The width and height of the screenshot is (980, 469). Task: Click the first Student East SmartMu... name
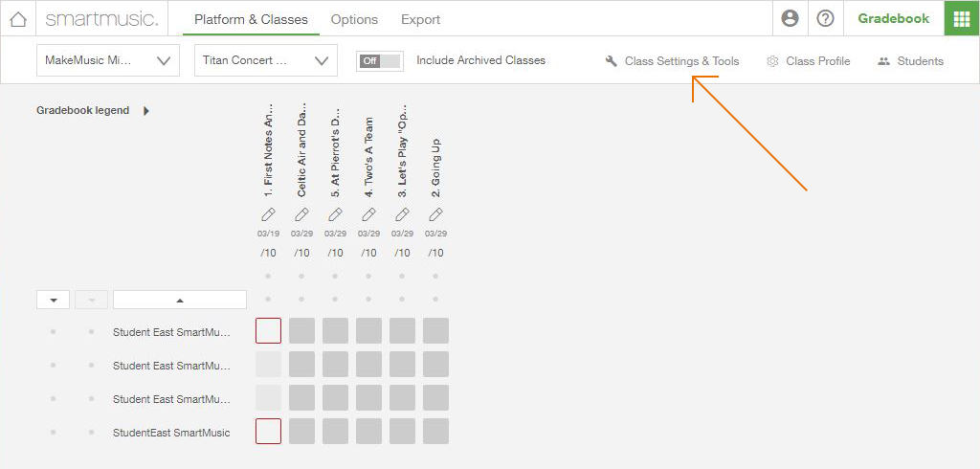(x=171, y=332)
